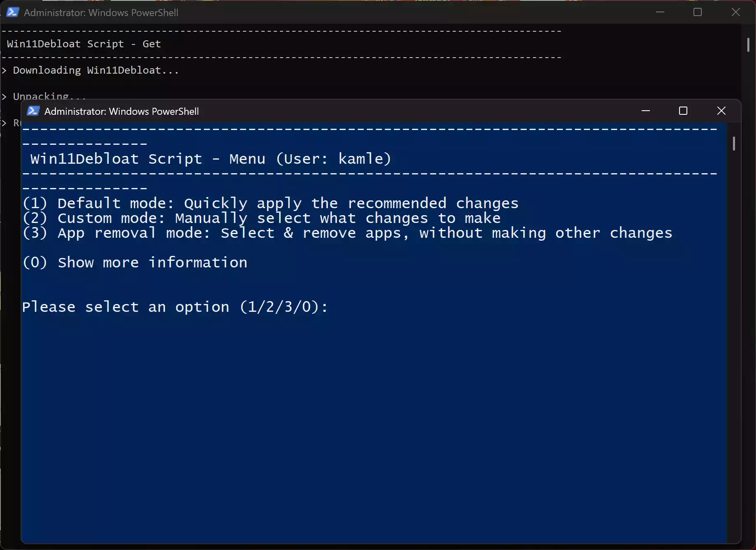
Task: Click the PowerShell icon in the background window's title bar
Action: pyautogui.click(x=12, y=12)
